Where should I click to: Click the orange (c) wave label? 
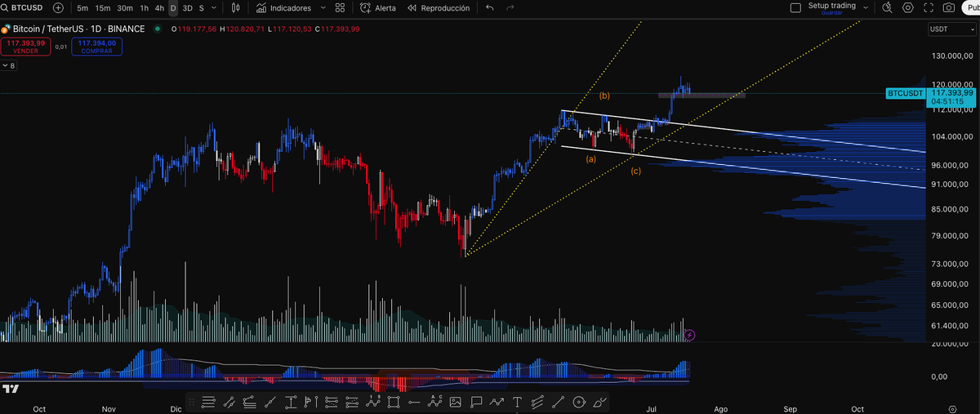[x=635, y=171]
